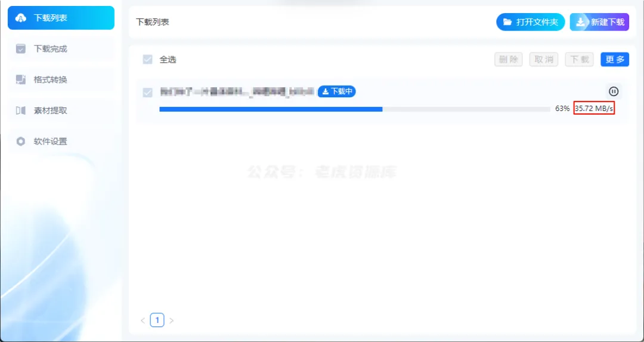Go to next page arrow
This screenshot has width=644, height=342.
tap(171, 320)
